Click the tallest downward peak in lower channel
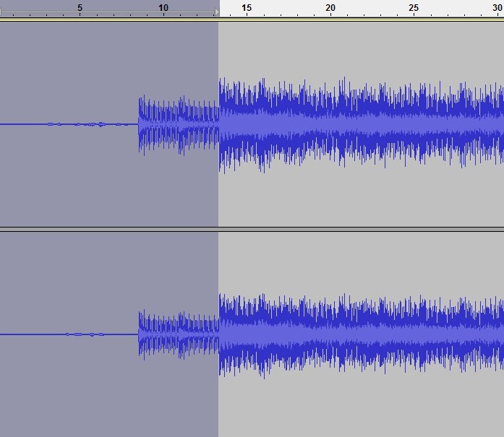Image resolution: width=504 pixels, height=437 pixels. pos(265,376)
